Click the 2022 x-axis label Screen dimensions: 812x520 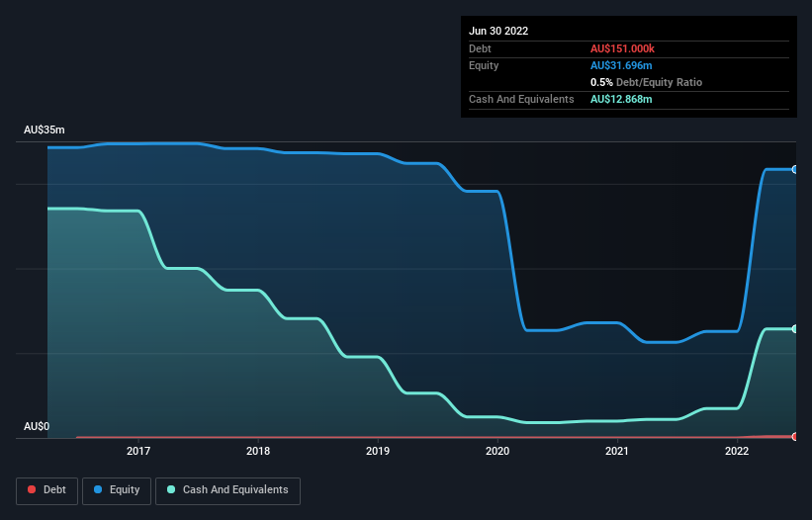point(737,451)
